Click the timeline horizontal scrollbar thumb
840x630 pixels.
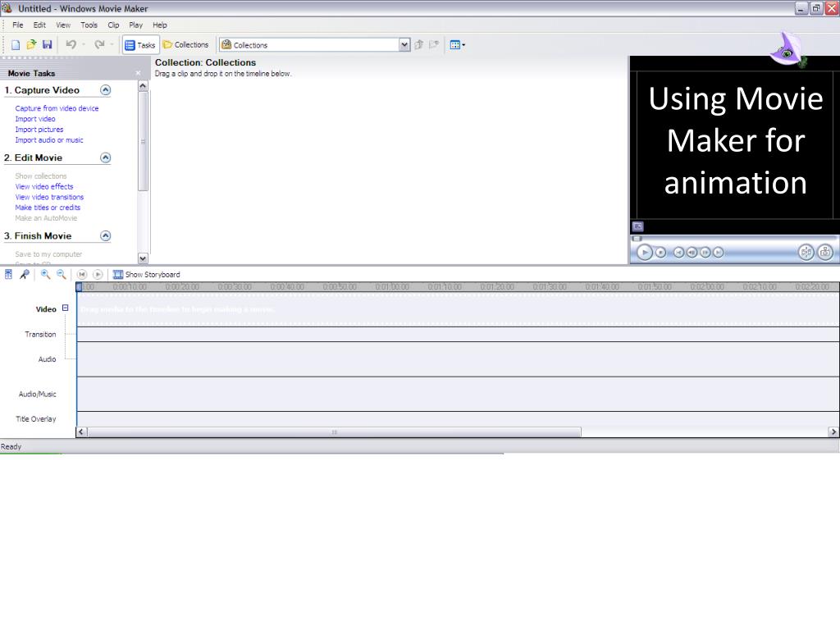coord(335,431)
